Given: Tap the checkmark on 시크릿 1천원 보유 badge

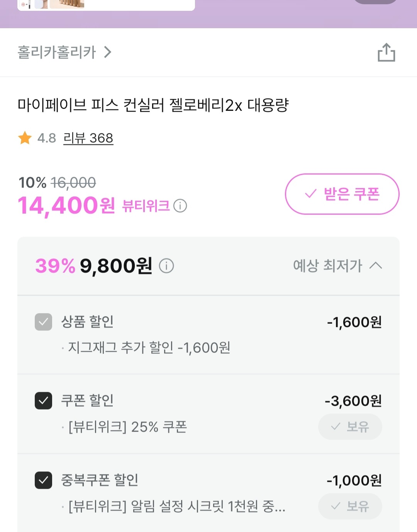Looking at the screenshot, I should click(336, 506).
